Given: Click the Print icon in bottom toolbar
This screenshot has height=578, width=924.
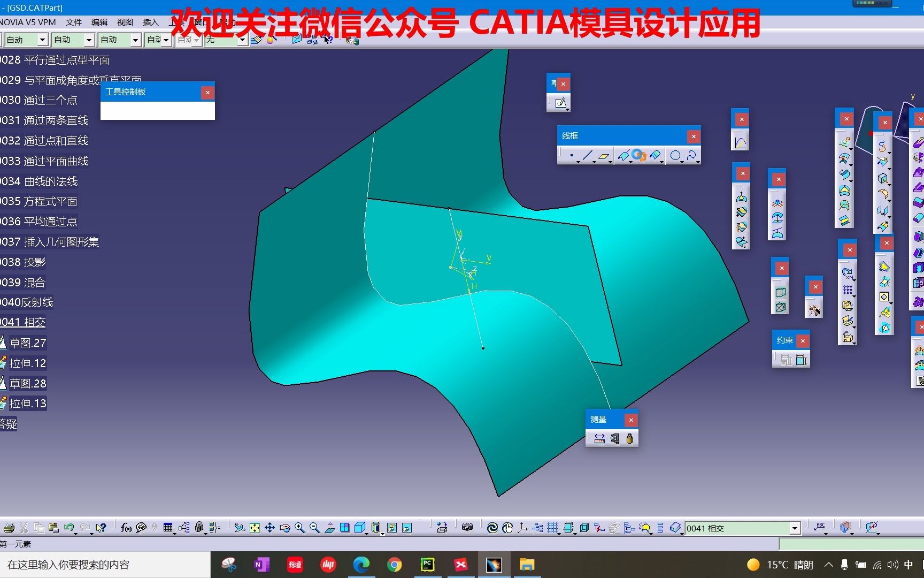Looking at the screenshot, I should point(9,528).
